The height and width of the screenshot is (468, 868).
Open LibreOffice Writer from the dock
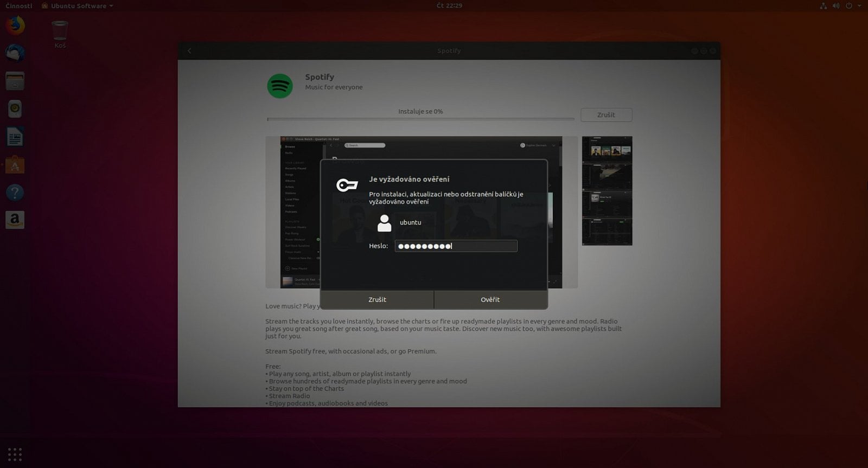(15, 137)
